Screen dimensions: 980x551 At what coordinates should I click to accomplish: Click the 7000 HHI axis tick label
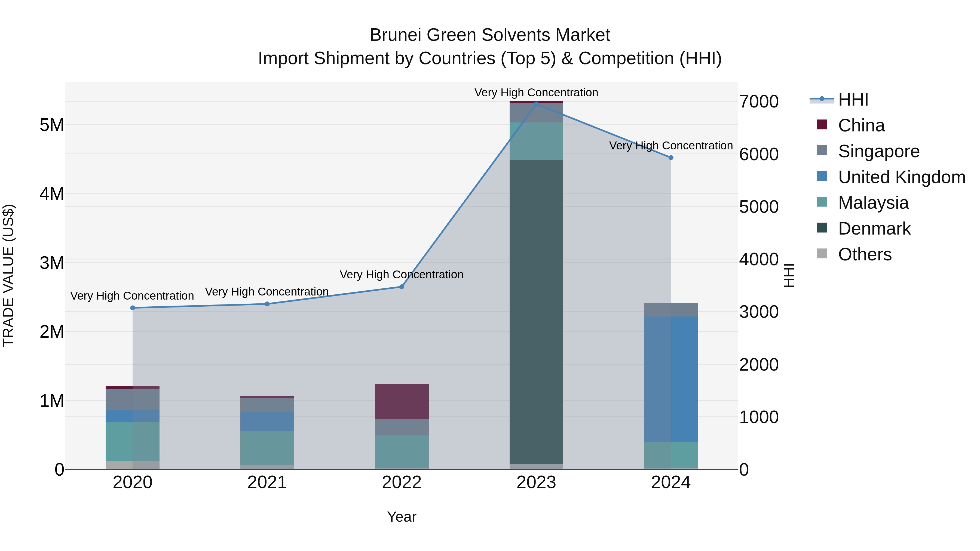coord(759,101)
